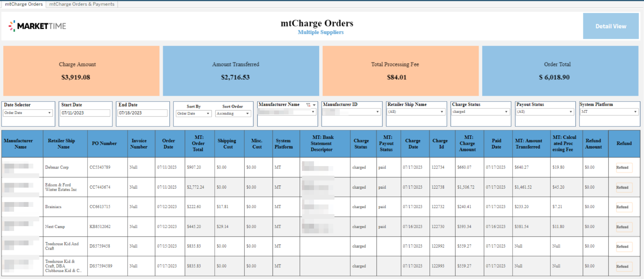Click the Total Processing Fee card
644x279 pixels.
(400, 71)
